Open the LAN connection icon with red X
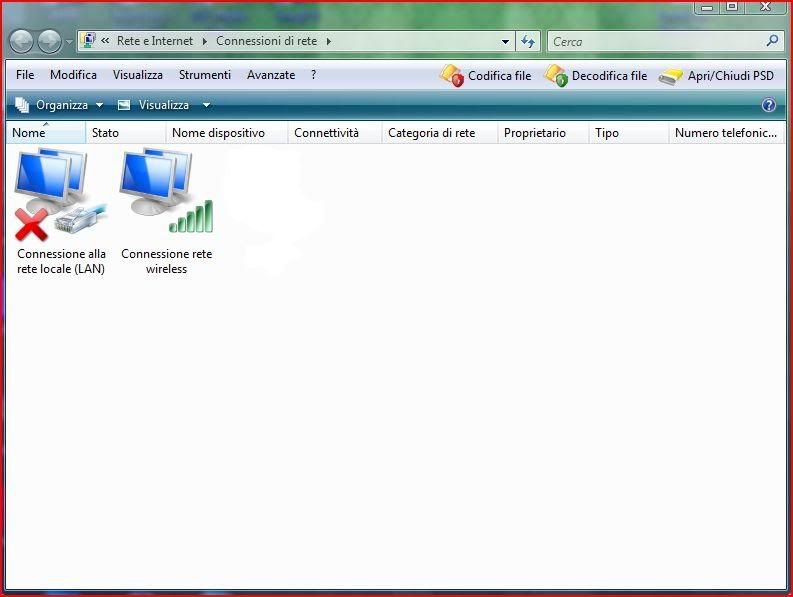793x597 pixels. pos(61,195)
